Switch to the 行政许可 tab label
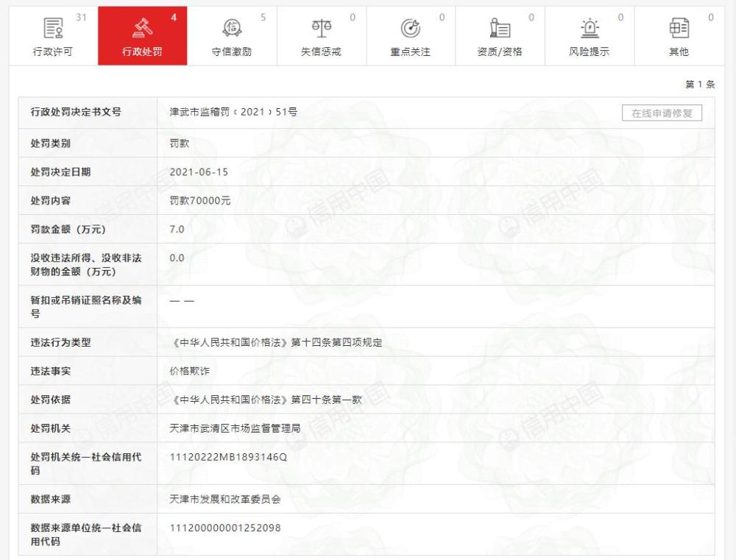736x560 pixels. (53, 52)
